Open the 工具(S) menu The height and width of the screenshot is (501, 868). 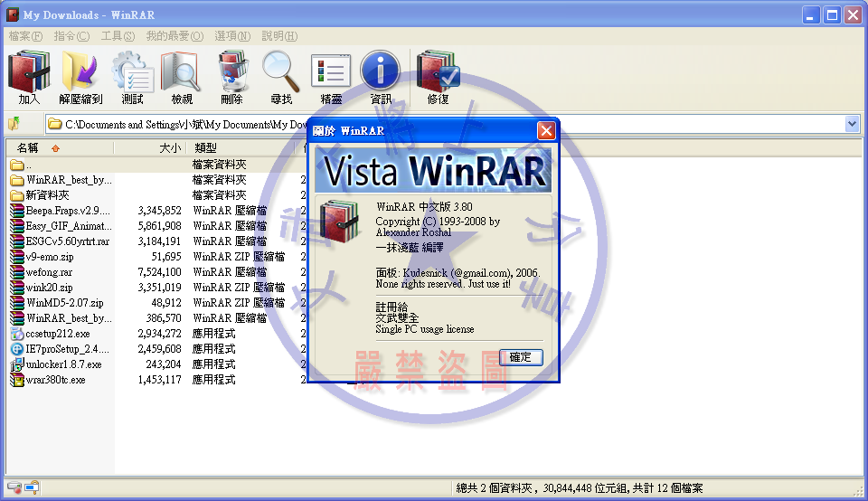coord(118,36)
